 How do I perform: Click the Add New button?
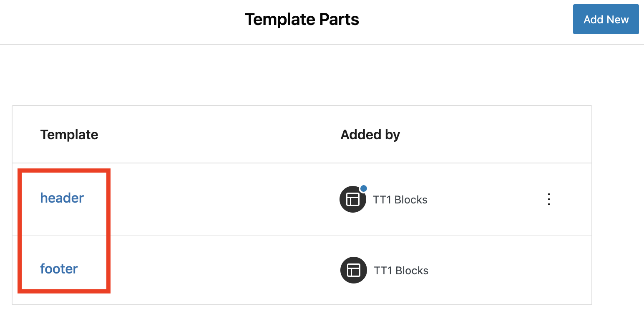(x=606, y=20)
